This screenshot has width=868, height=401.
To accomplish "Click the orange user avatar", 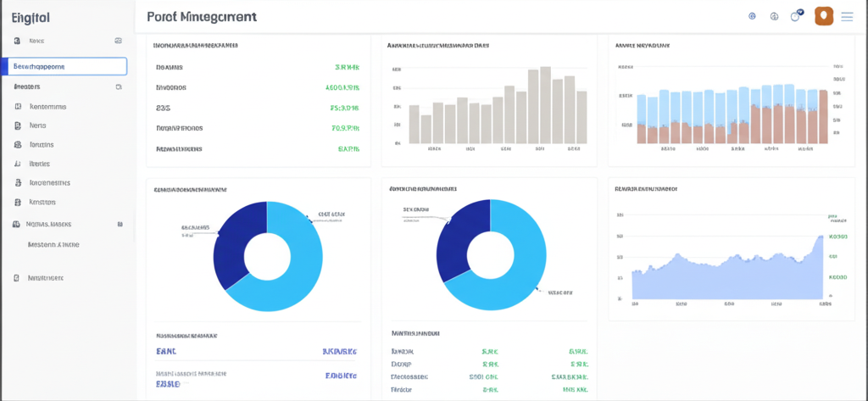I will [x=824, y=16].
